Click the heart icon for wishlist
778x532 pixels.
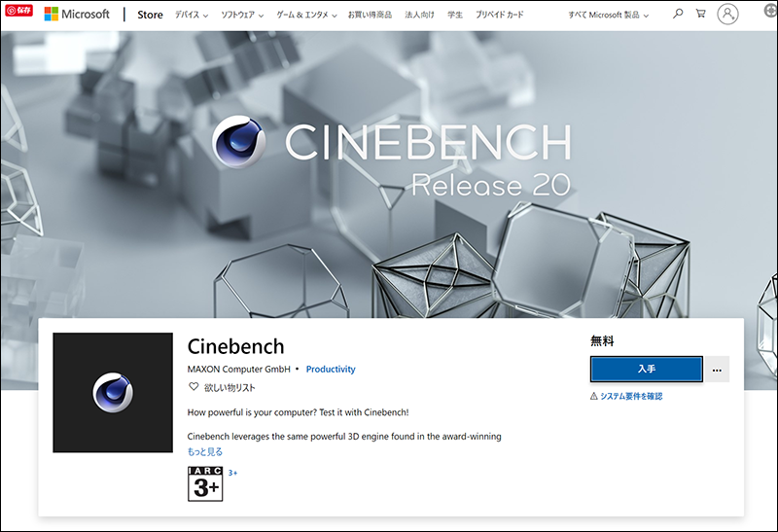[x=194, y=386]
